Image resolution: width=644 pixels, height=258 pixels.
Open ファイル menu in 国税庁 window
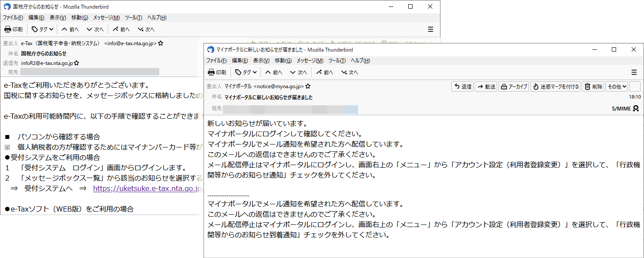(13, 18)
